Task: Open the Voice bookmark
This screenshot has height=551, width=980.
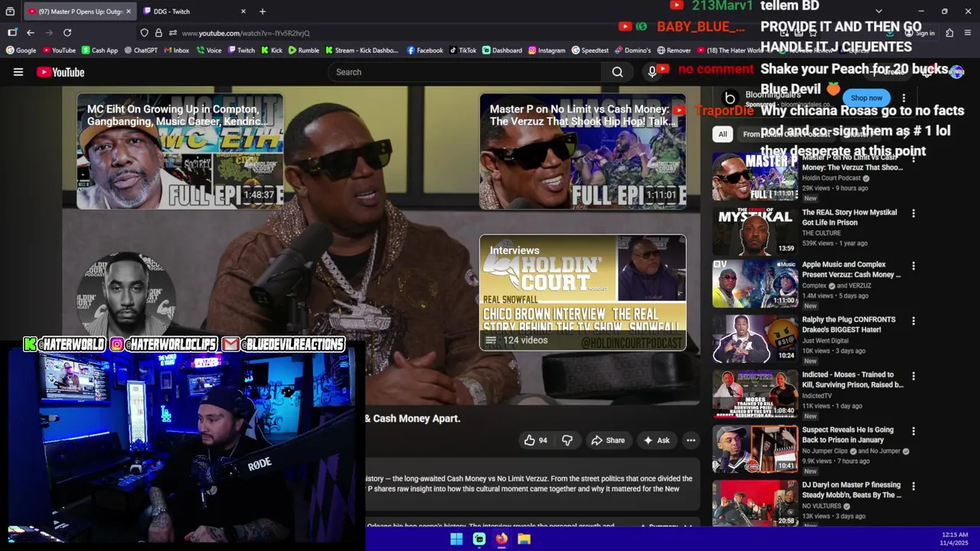Action: [209, 51]
